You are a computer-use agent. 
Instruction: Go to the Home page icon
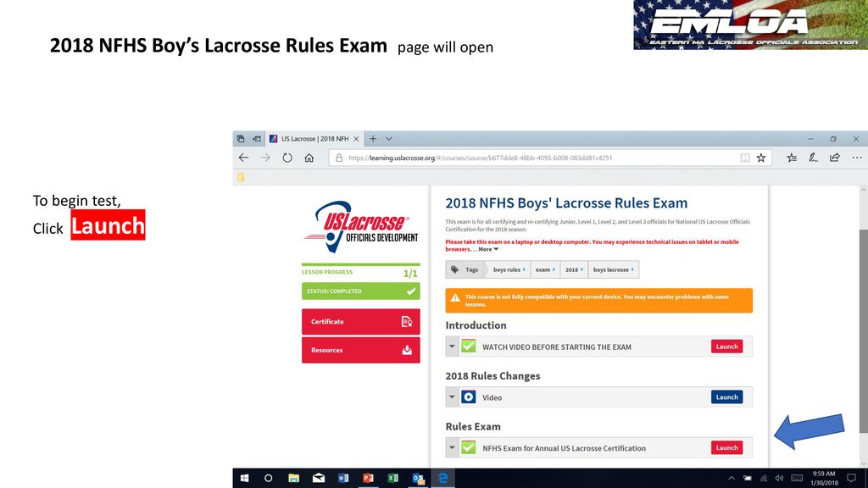click(309, 158)
